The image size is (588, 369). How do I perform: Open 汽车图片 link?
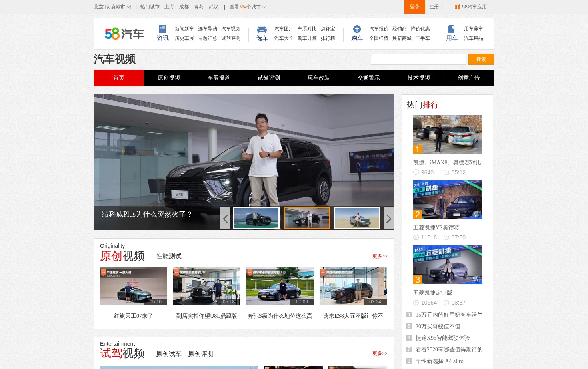(284, 29)
